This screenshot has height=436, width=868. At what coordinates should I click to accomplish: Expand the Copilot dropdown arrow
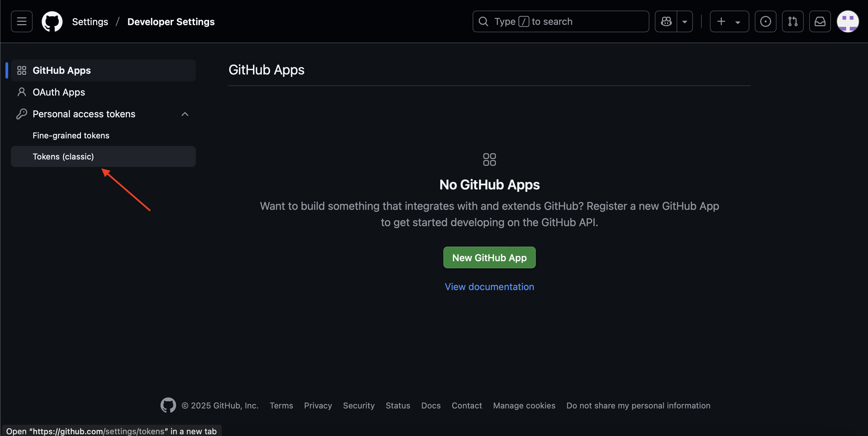click(685, 21)
